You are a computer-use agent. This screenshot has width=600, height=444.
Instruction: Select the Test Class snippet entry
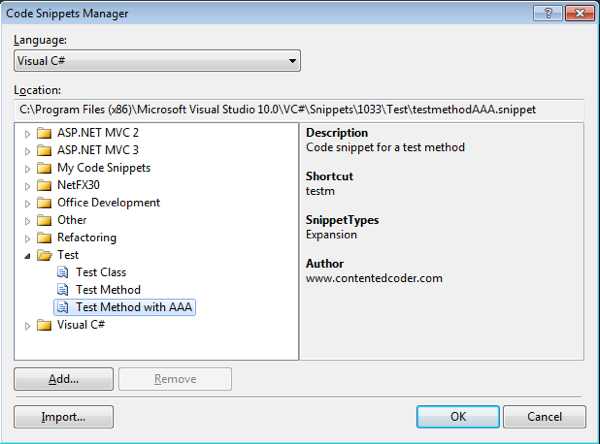pos(100,272)
